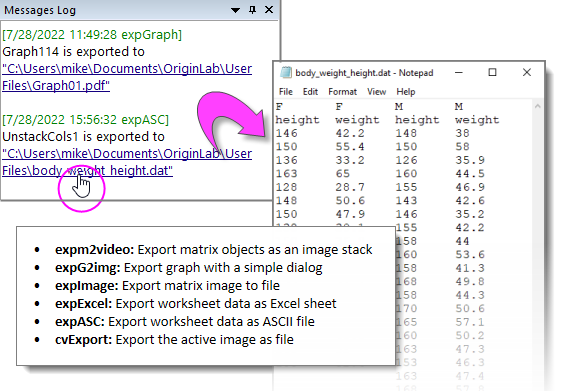Screen dimensions: 565x391
Task: Click the 'F weight' column header text in Notepad
Action: 357,113
